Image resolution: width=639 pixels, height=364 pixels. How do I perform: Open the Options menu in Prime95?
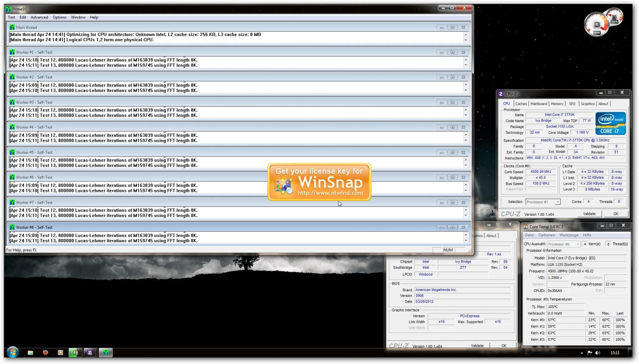tap(59, 17)
